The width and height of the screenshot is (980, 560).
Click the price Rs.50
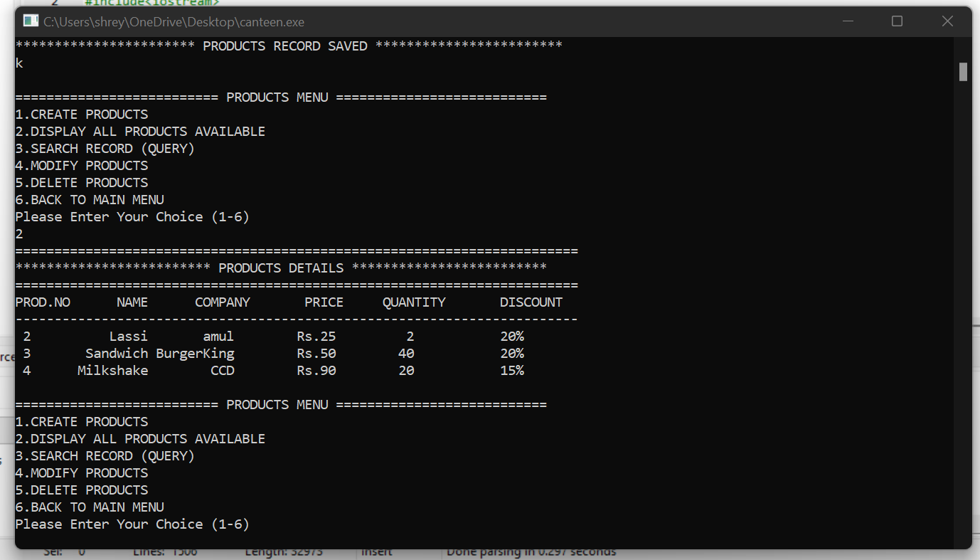pos(316,354)
